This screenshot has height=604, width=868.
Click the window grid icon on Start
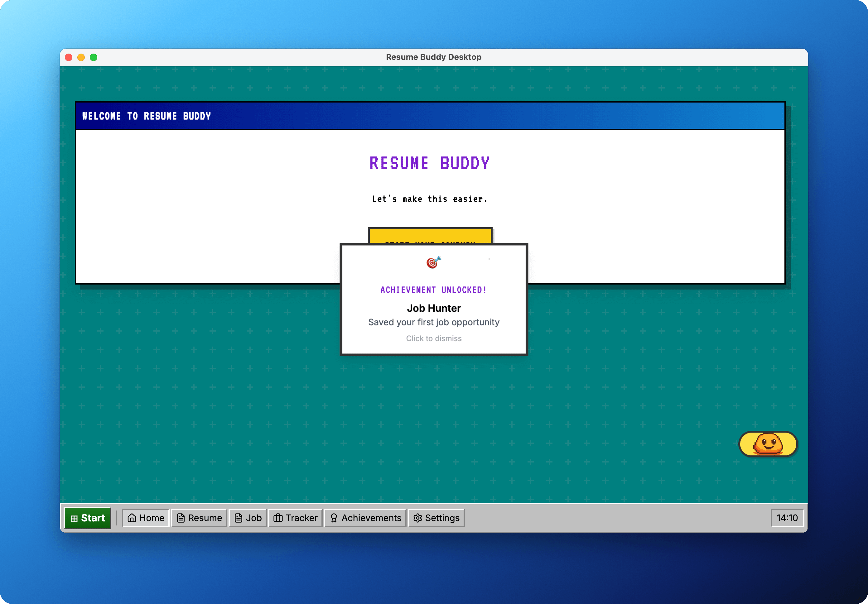(x=74, y=519)
